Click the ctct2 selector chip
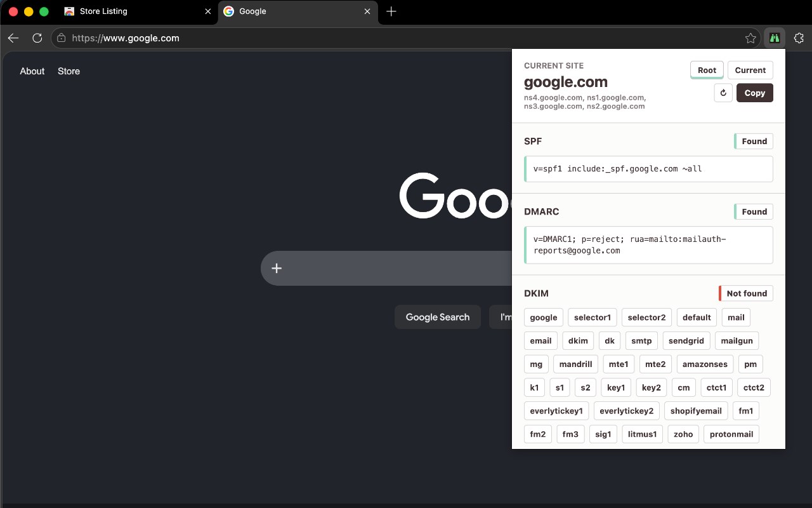Screen dimensions: 812x508 pyautogui.click(x=754, y=387)
